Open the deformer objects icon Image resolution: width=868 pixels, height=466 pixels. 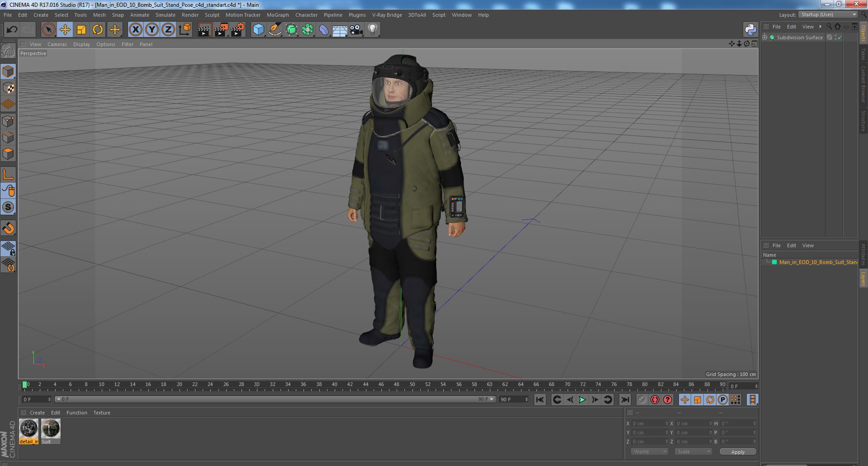[324, 30]
